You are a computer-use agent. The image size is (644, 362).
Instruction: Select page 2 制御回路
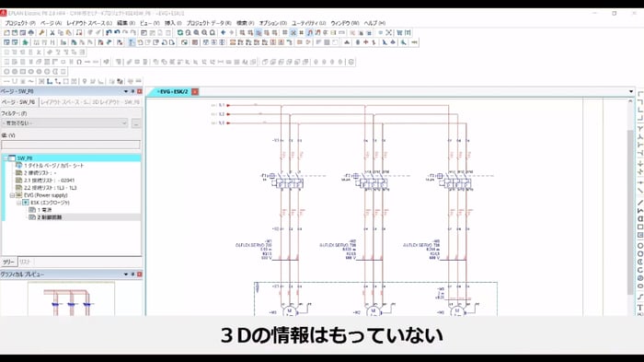[x=50, y=217]
